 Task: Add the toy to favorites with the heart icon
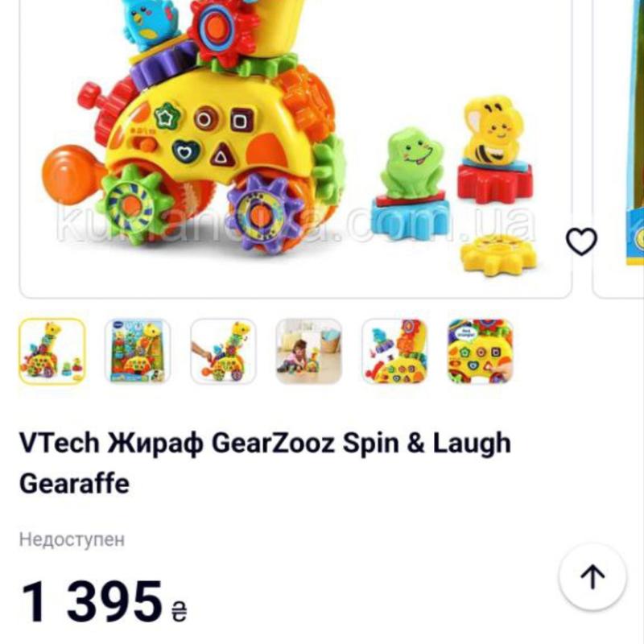click(x=581, y=242)
